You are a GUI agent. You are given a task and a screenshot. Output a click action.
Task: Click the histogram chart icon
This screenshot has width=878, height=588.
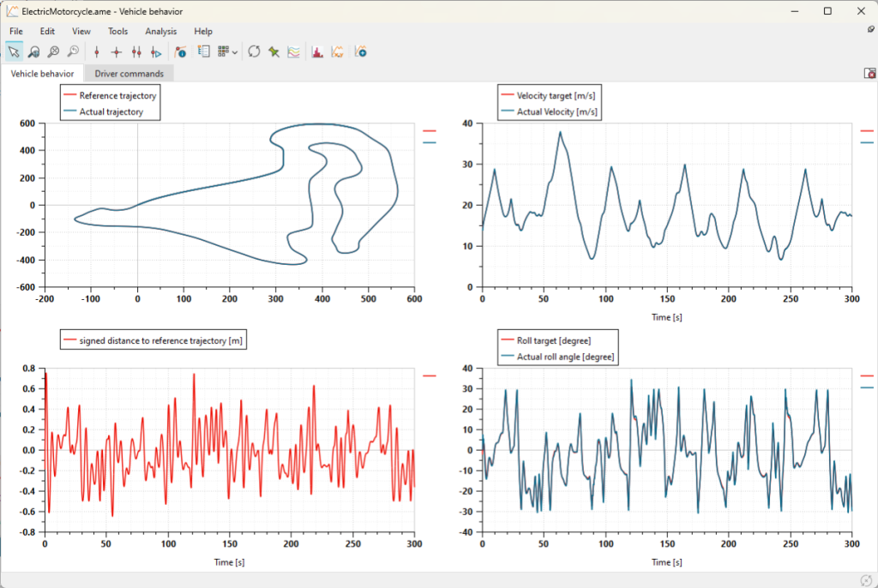(x=317, y=52)
